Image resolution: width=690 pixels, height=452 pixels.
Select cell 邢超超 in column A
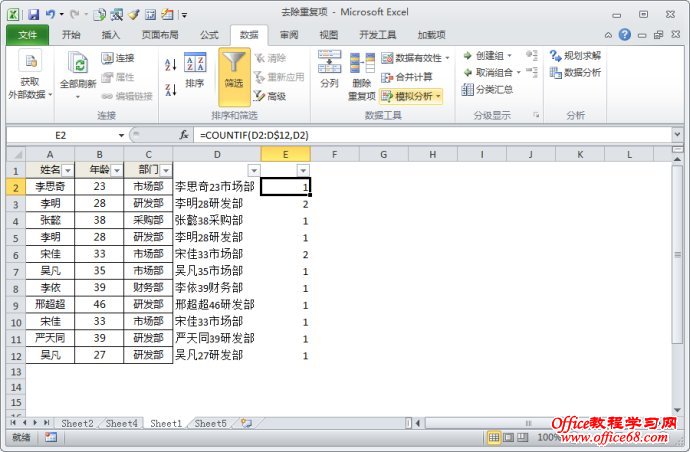click(50, 305)
